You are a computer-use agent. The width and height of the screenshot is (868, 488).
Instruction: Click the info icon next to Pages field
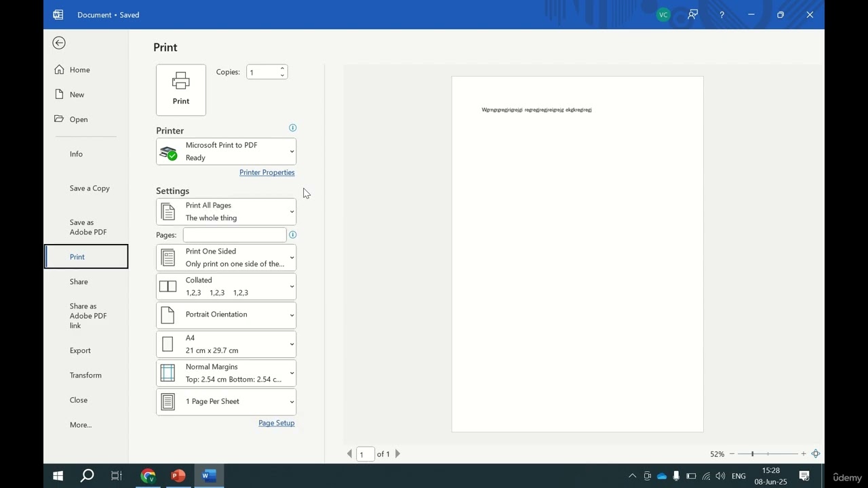click(293, 235)
